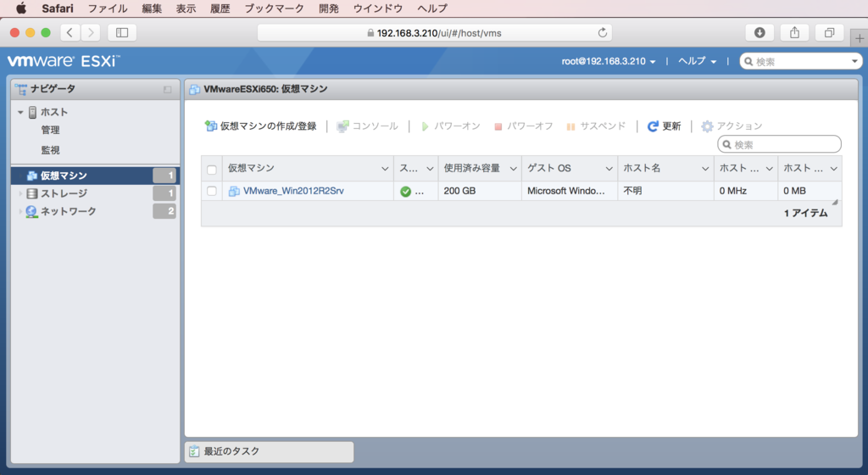This screenshot has height=475, width=868.
Task: Select ホスト in navigator
Action: coord(53,112)
